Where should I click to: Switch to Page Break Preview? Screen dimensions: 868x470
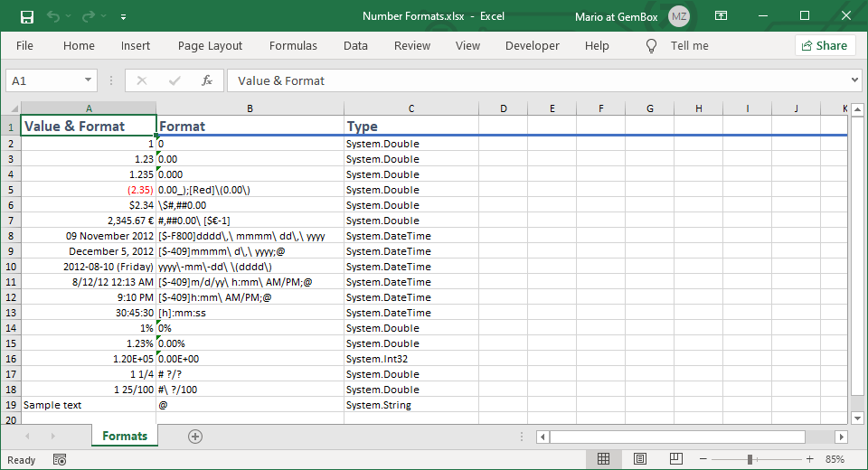675,459
